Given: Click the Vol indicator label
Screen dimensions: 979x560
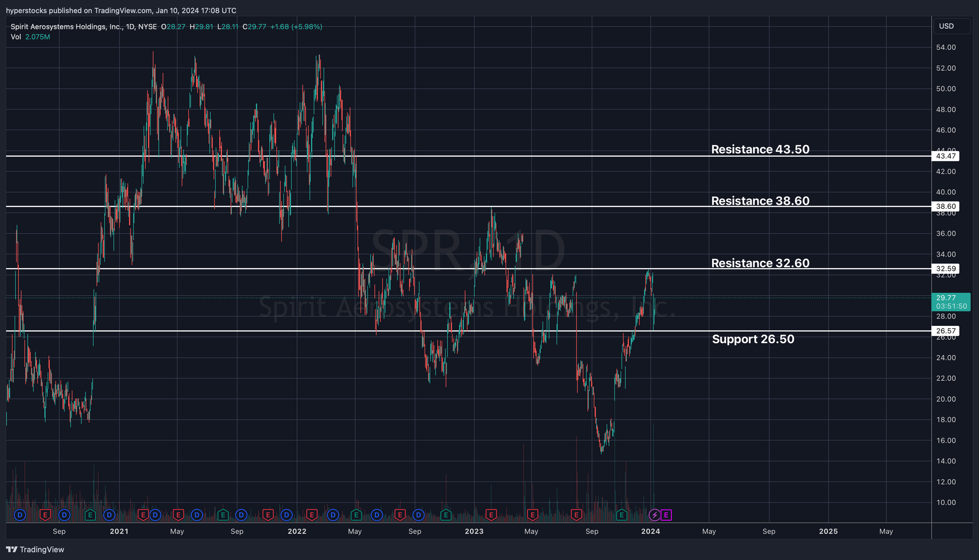Looking at the screenshot, I should [x=16, y=37].
